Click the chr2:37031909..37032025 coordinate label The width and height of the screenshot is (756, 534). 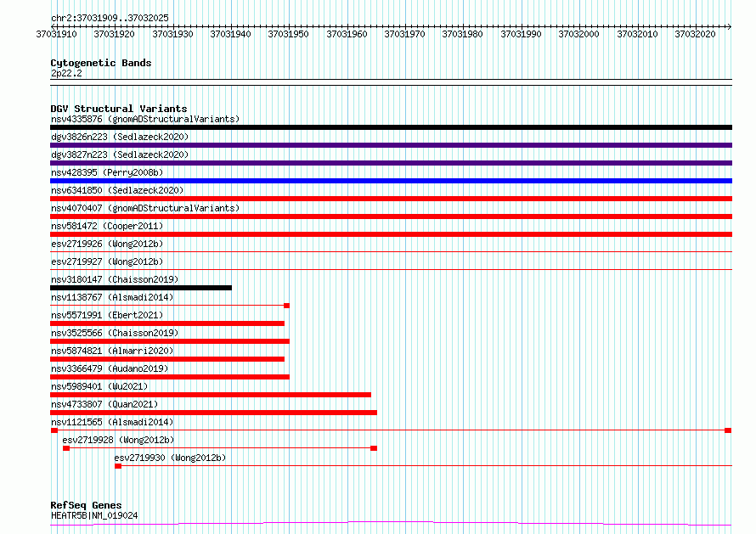tap(110, 19)
